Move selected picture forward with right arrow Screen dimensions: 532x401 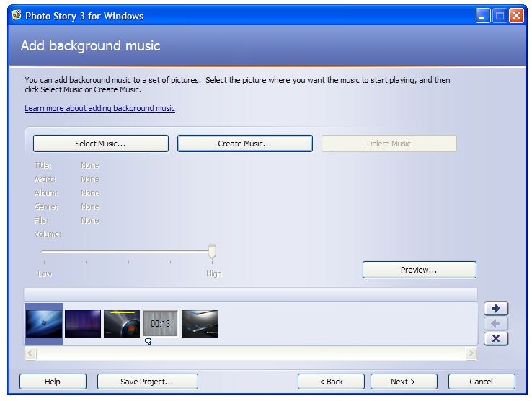[x=496, y=308]
